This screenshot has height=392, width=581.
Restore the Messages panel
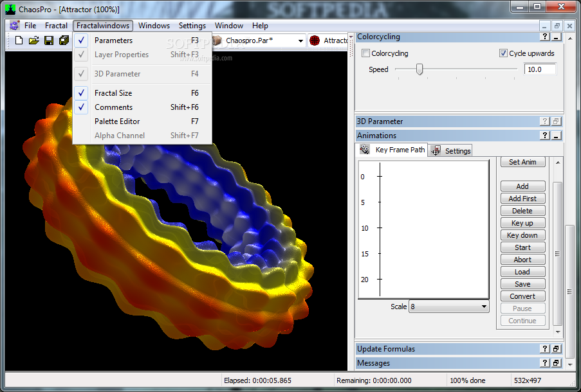coord(556,363)
